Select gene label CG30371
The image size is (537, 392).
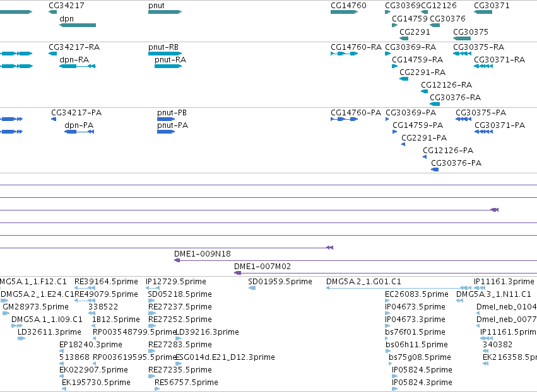tap(492, 6)
